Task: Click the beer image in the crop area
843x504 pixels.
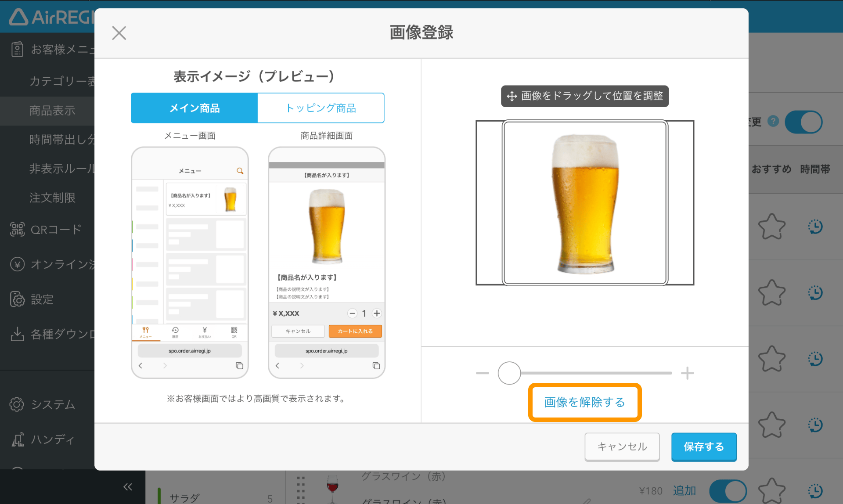Action: click(x=585, y=204)
